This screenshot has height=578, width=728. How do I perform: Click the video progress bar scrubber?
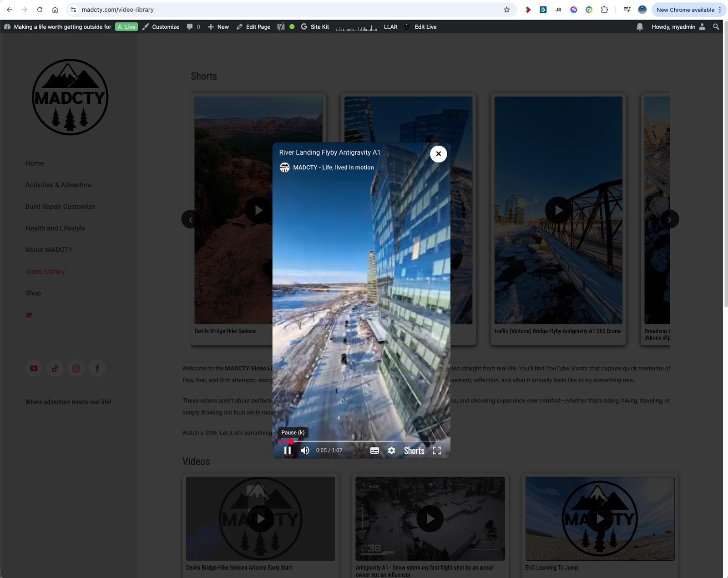291,441
